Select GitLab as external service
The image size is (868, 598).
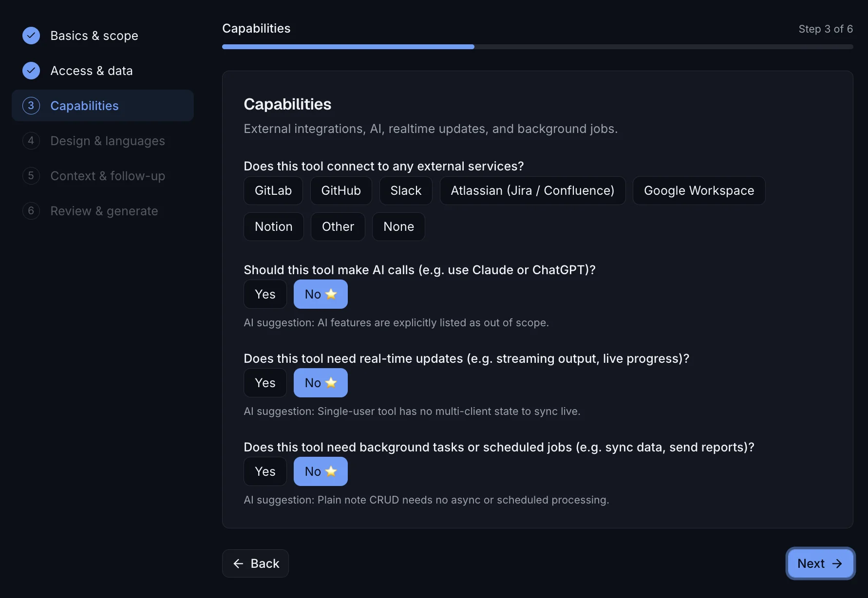pyautogui.click(x=273, y=190)
